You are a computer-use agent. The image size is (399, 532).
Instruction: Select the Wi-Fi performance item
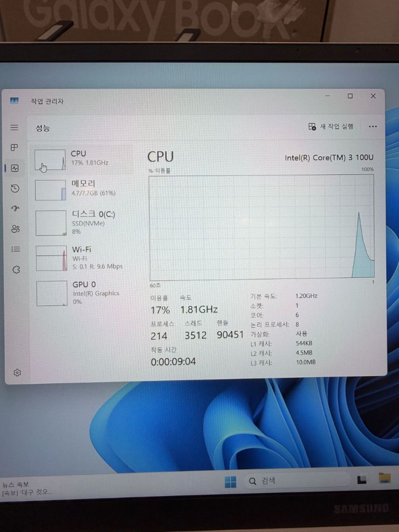pyautogui.click(x=83, y=258)
